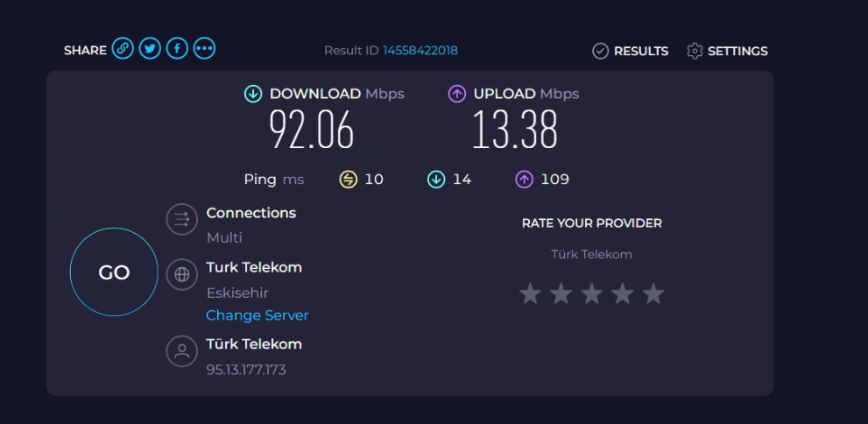Rate the provider one star
Screen dimensions: 868x424
[530, 293]
